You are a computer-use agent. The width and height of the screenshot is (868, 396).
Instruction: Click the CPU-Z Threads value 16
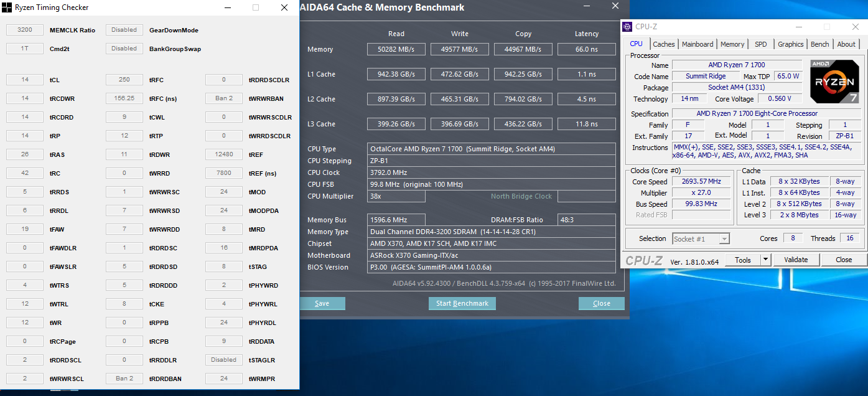click(x=850, y=238)
